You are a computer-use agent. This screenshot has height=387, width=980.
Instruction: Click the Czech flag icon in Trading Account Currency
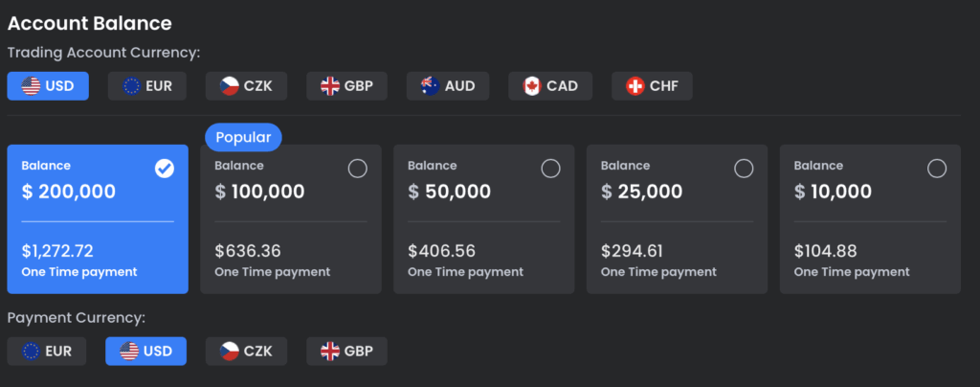click(230, 86)
